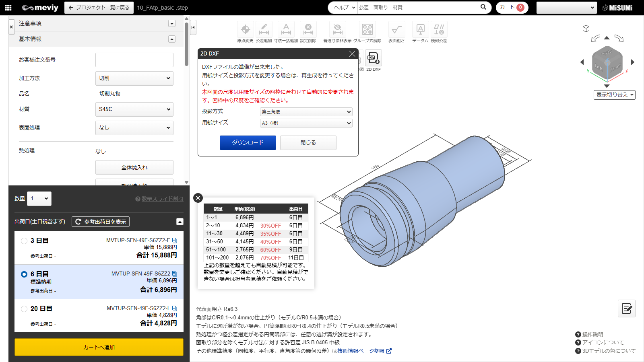The image size is (644, 362).
Task: Select the 公差追加 tolerance add tool
Action: click(264, 29)
